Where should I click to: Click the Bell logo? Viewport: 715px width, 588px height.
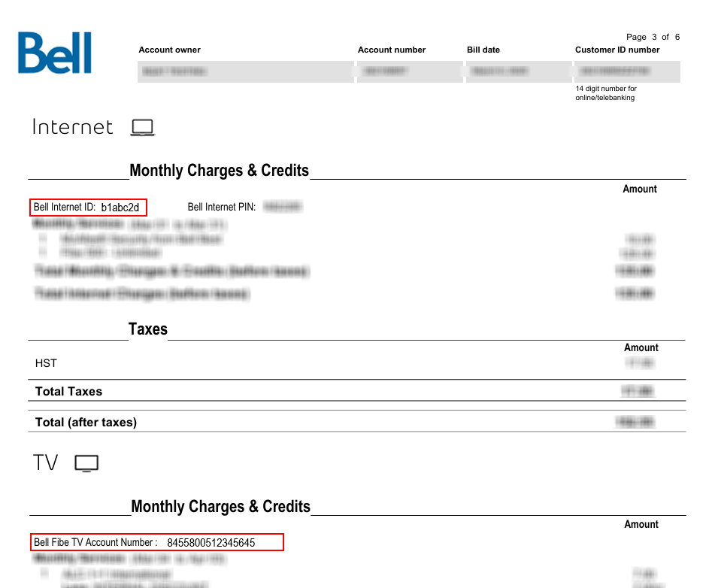[55, 53]
